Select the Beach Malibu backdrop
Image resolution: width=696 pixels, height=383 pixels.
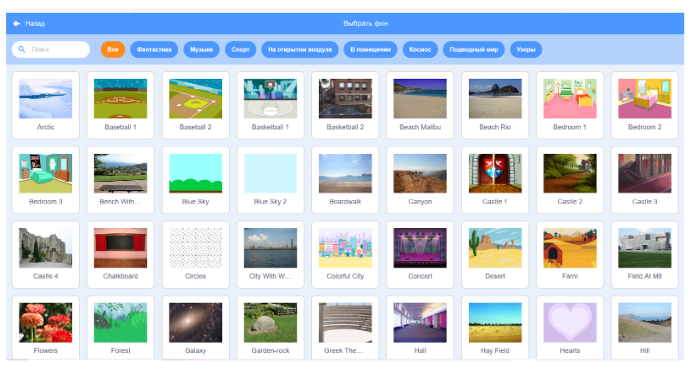420,105
